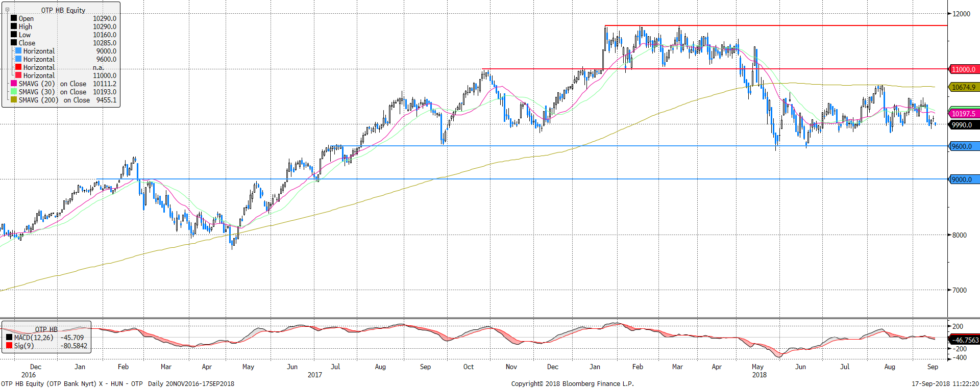Select the Sig(9) legend label

click(24, 346)
